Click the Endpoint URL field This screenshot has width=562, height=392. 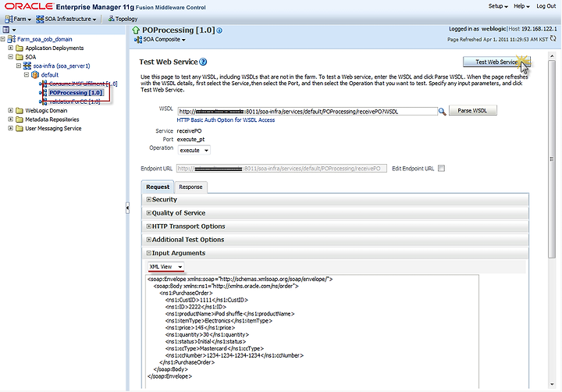click(x=282, y=169)
